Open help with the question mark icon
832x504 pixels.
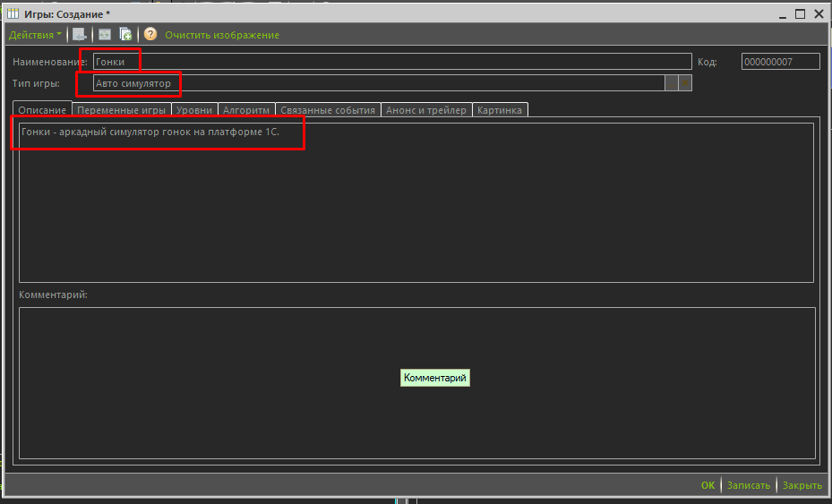coord(150,35)
